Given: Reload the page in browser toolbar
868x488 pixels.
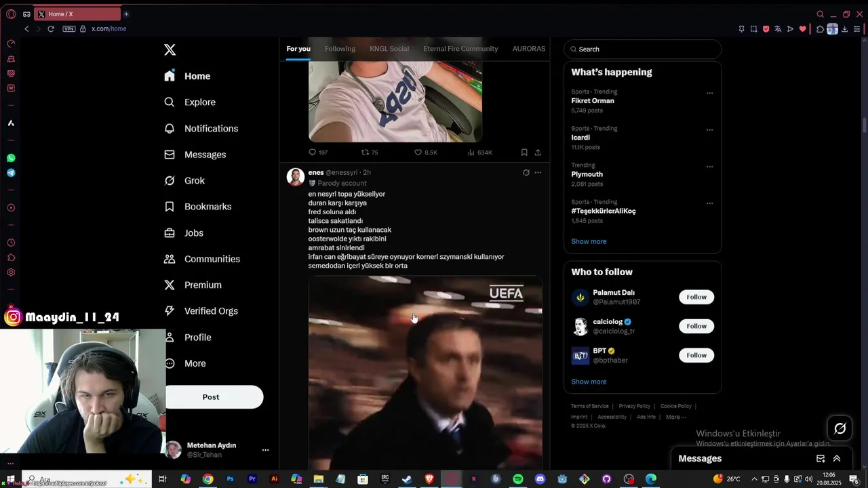Looking at the screenshot, I should (50, 29).
